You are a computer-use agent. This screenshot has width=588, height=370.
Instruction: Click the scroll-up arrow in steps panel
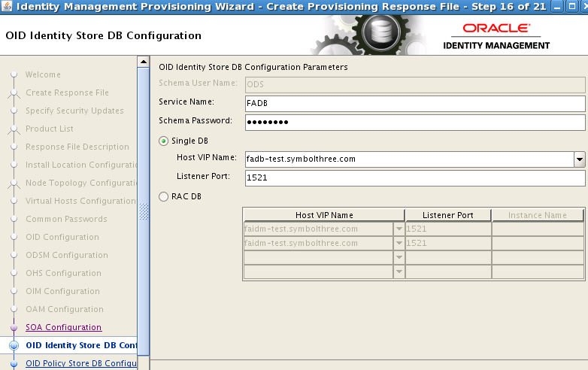pos(143,62)
